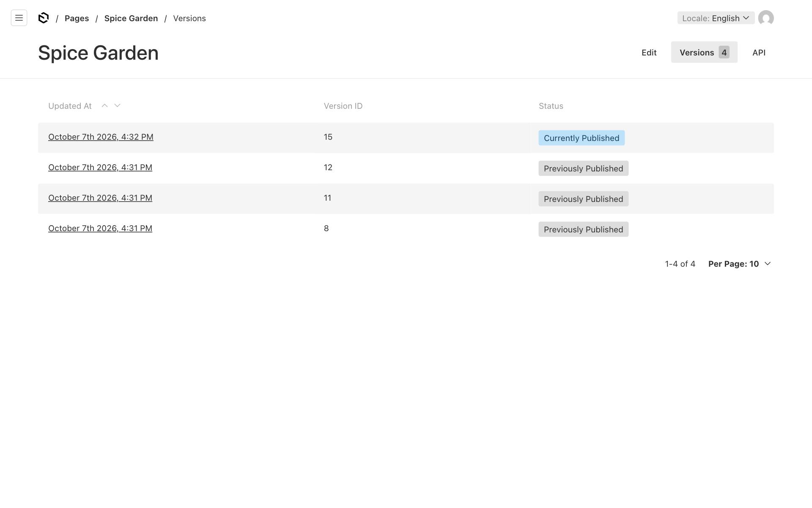This screenshot has height=508, width=812.
Task: Click the Spice Garden page title
Action: coord(98,53)
